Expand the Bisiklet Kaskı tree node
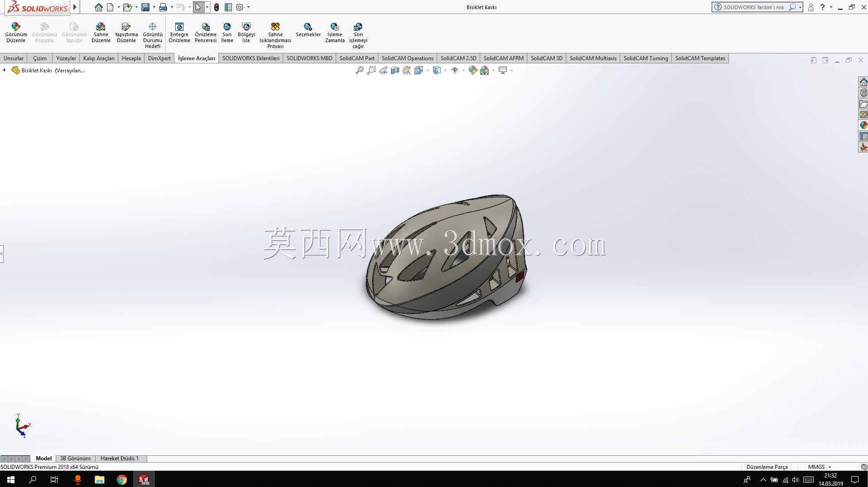 [x=5, y=70]
